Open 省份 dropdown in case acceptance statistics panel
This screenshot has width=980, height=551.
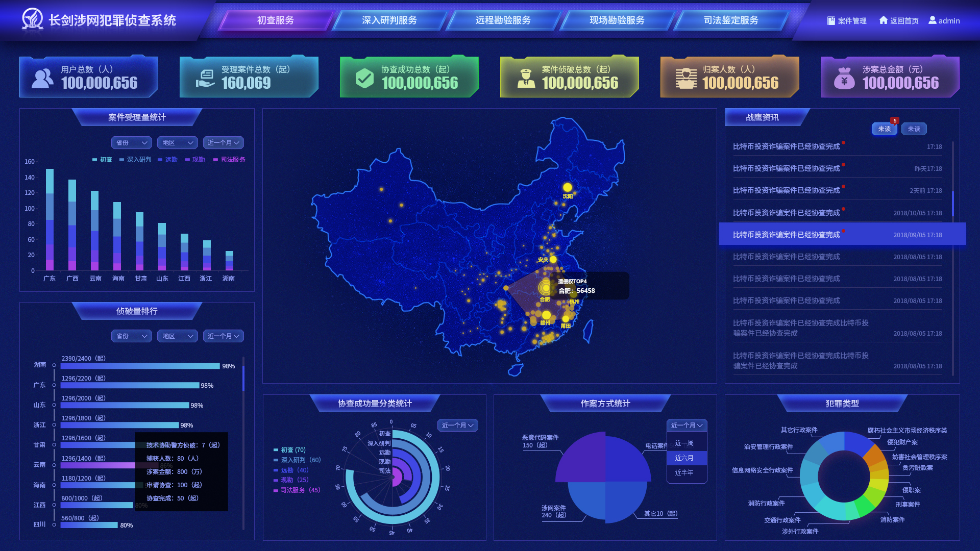tap(131, 143)
